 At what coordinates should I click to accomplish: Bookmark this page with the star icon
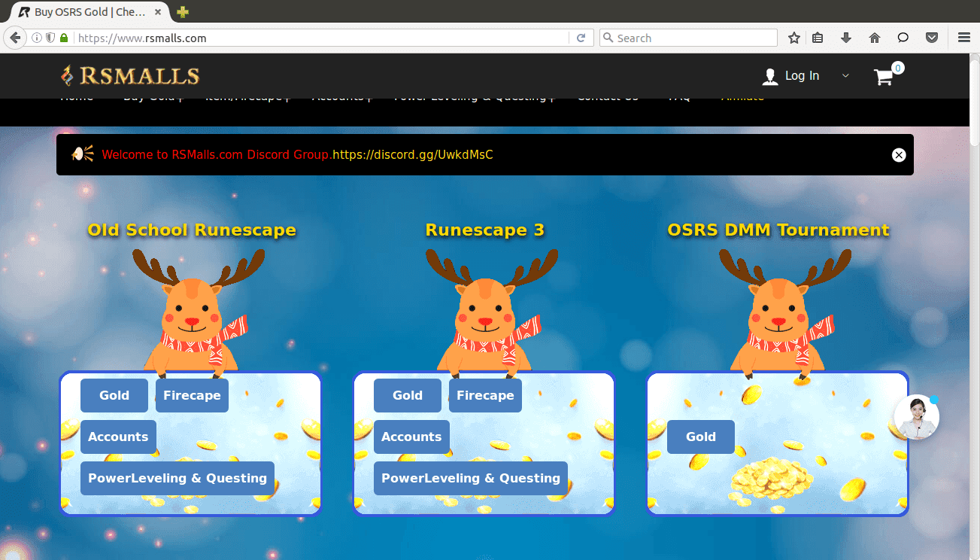793,38
